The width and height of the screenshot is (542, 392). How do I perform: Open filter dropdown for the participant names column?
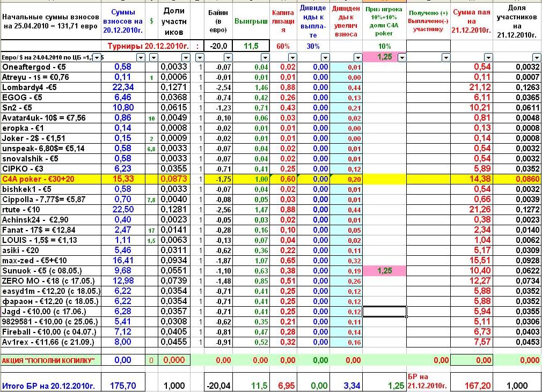point(97,58)
